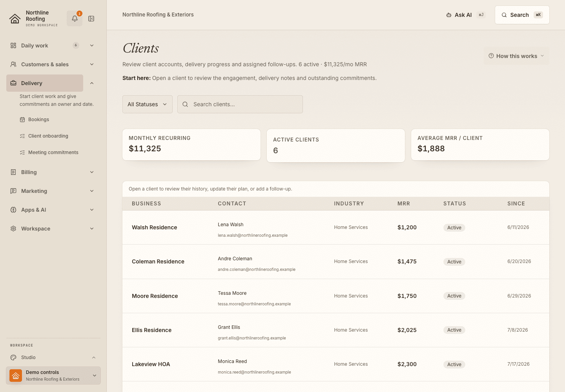Open the notifications bell
This screenshot has height=392, width=565.
[x=75, y=18]
